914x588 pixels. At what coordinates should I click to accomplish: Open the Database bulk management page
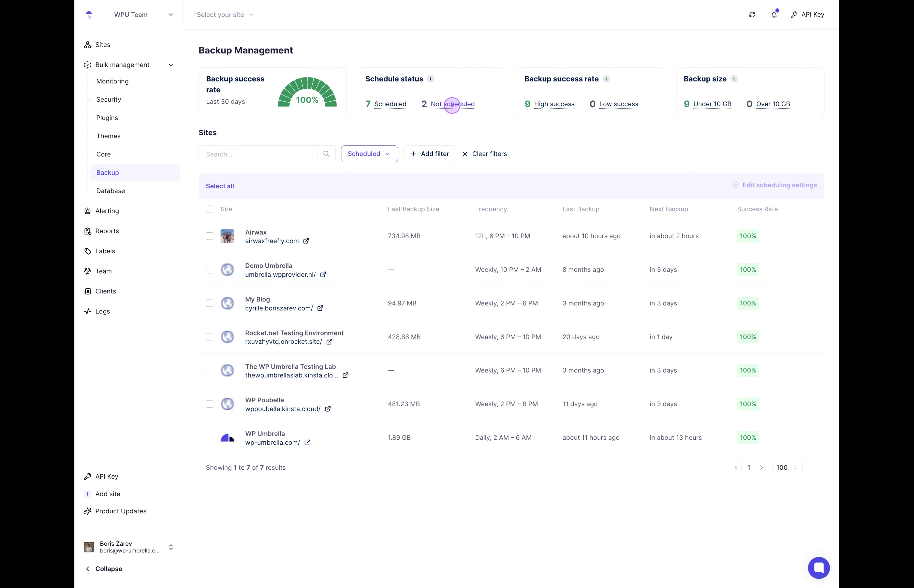[110, 191]
